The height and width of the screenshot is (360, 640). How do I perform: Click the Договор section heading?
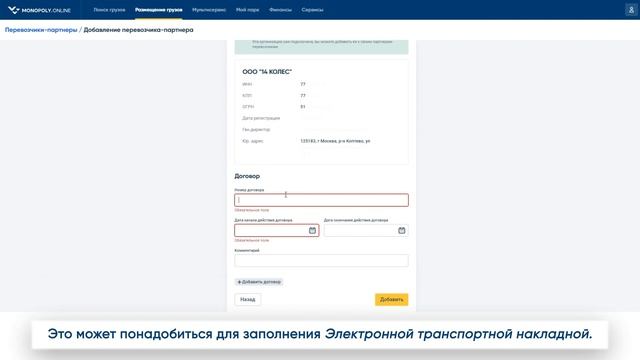pyautogui.click(x=247, y=176)
